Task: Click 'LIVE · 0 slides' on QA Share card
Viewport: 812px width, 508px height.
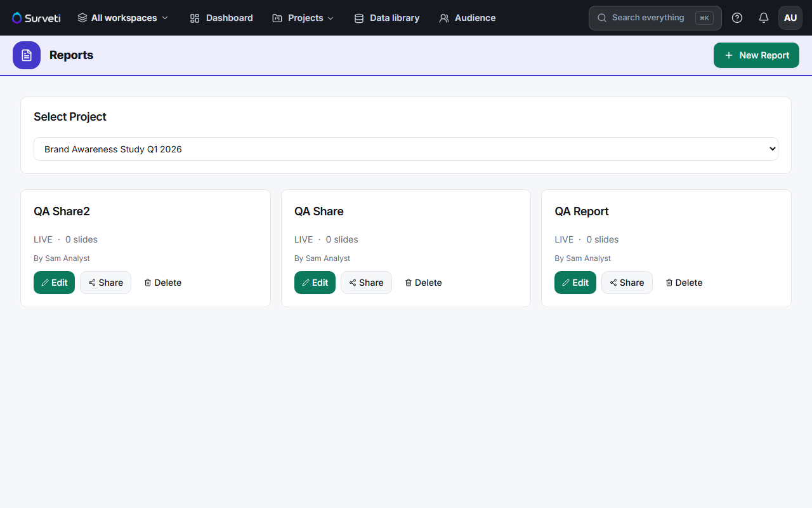Action: pyautogui.click(x=326, y=239)
